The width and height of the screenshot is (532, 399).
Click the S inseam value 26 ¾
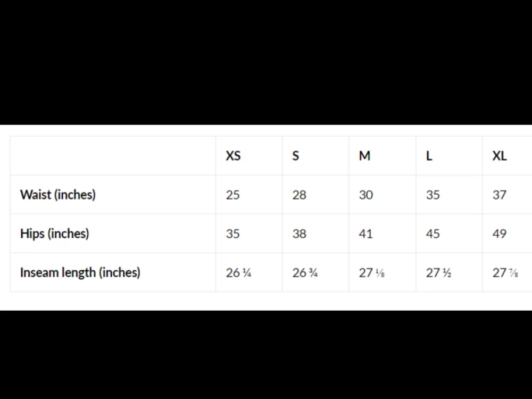305,272
